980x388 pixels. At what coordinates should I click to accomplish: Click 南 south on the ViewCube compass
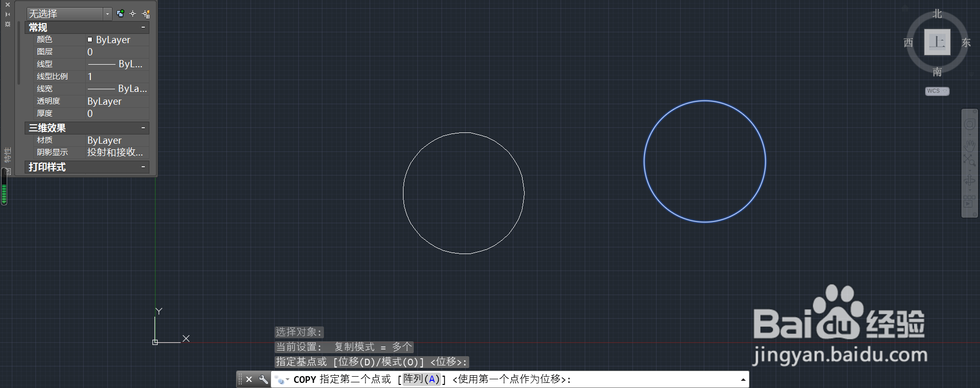click(x=937, y=72)
